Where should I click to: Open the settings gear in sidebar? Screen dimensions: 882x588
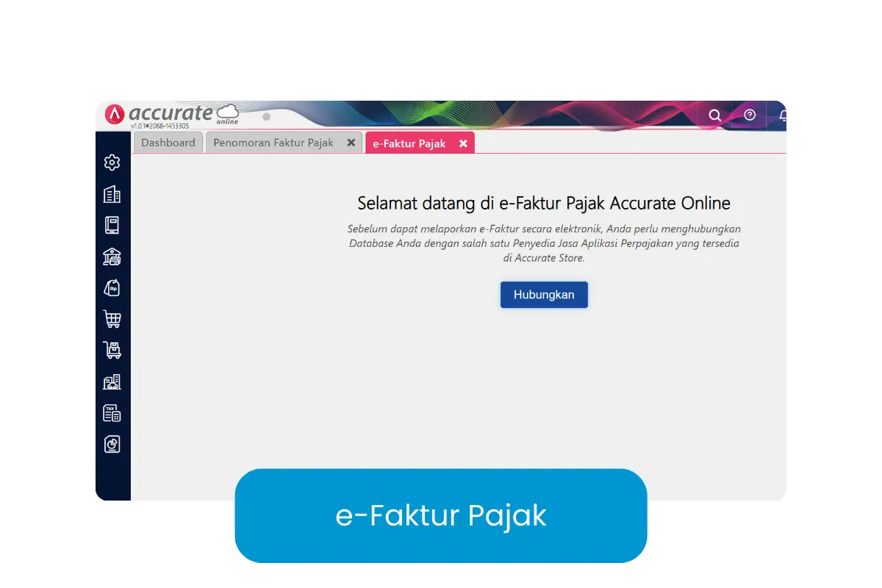[x=112, y=162]
